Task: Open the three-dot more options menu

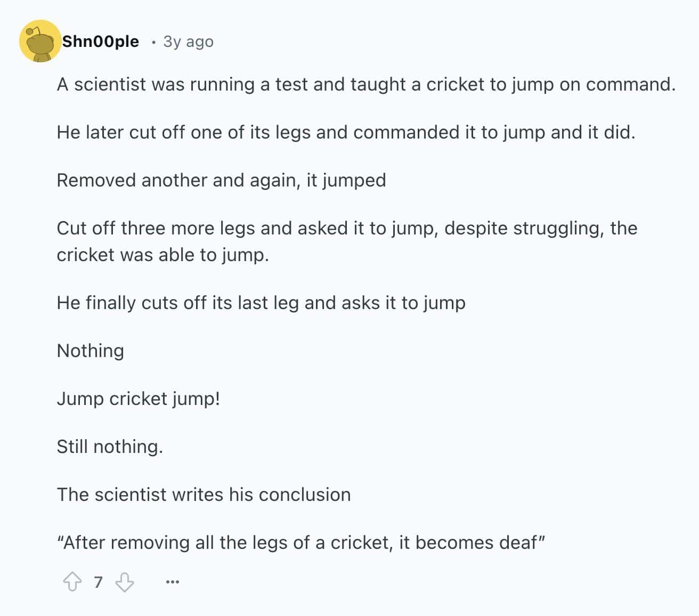Action: (x=172, y=582)
